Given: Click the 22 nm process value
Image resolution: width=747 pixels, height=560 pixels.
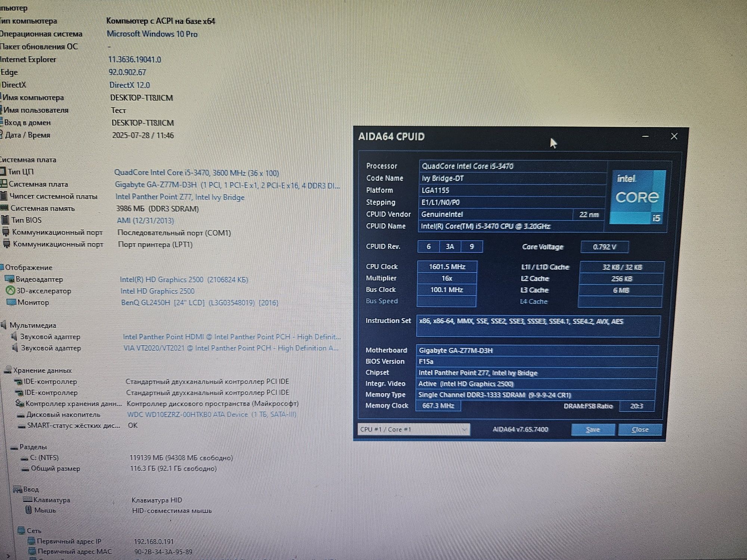Looking at the screenshot, I should pyautogui.click(x=589, y=215).
